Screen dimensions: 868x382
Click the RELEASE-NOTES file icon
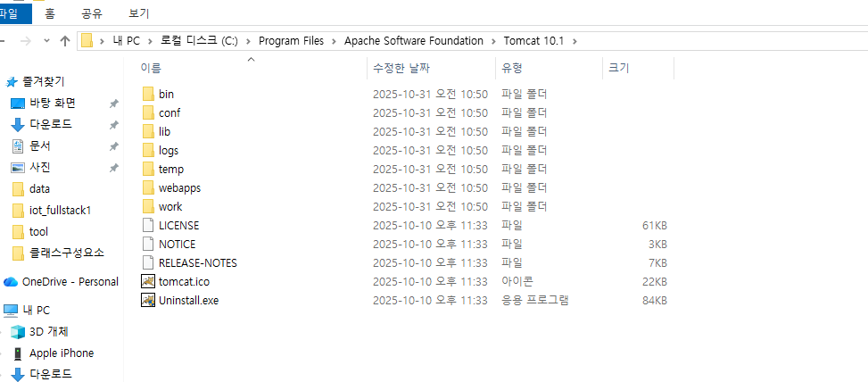coord(148,262)
